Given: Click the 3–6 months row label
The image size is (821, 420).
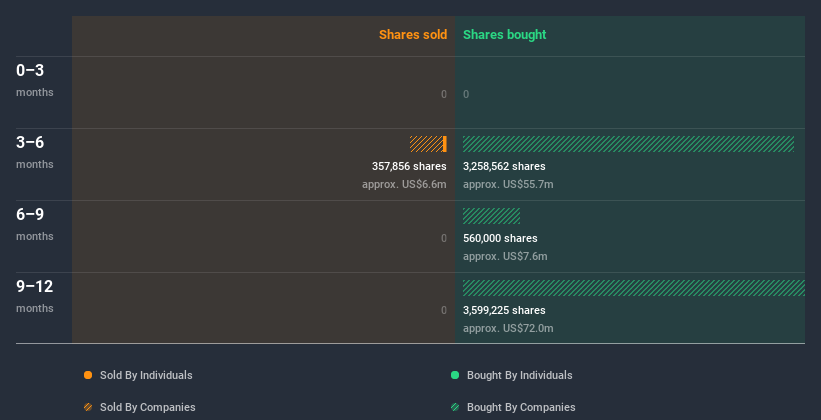Looking at the screenshot, I should pos(35,152).
